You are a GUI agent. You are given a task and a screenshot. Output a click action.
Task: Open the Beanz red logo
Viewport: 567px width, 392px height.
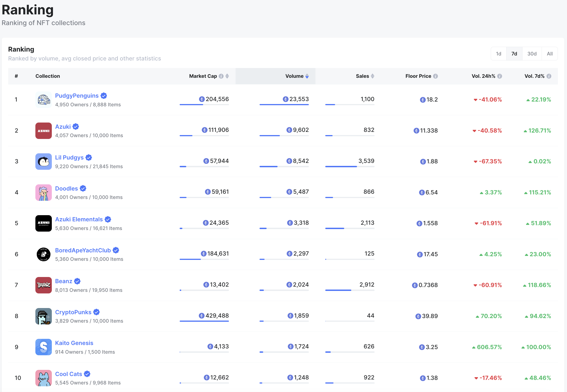(43, 285)
